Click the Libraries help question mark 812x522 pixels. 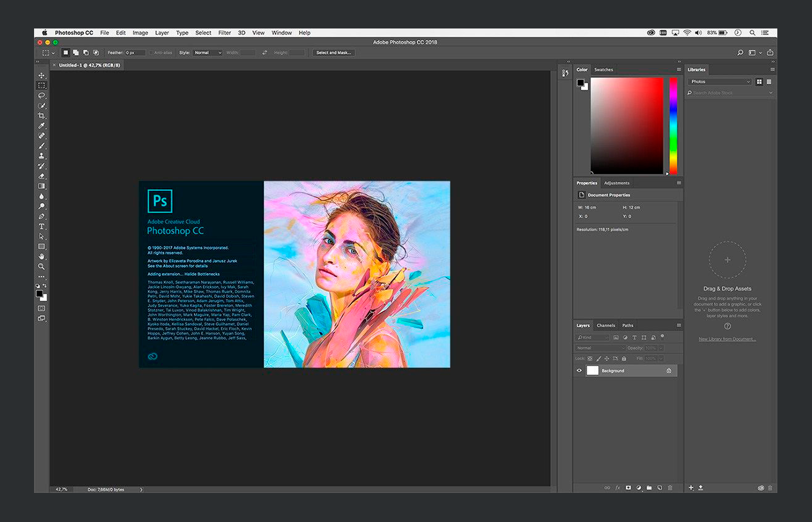(727, 326)
